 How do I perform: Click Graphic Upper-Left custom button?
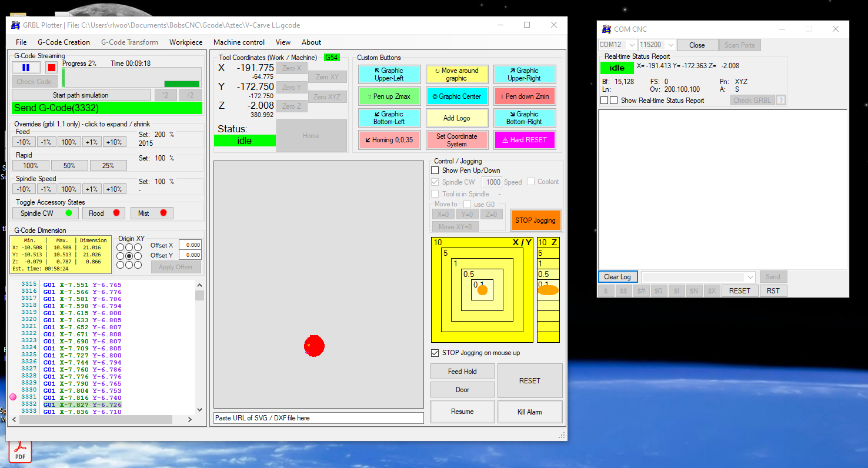pos(389,74)
